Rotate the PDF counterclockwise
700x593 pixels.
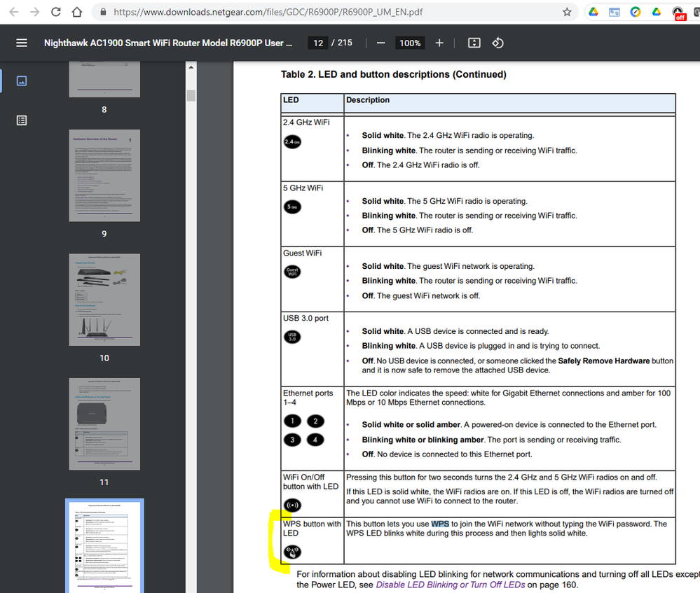click(497, 43)
